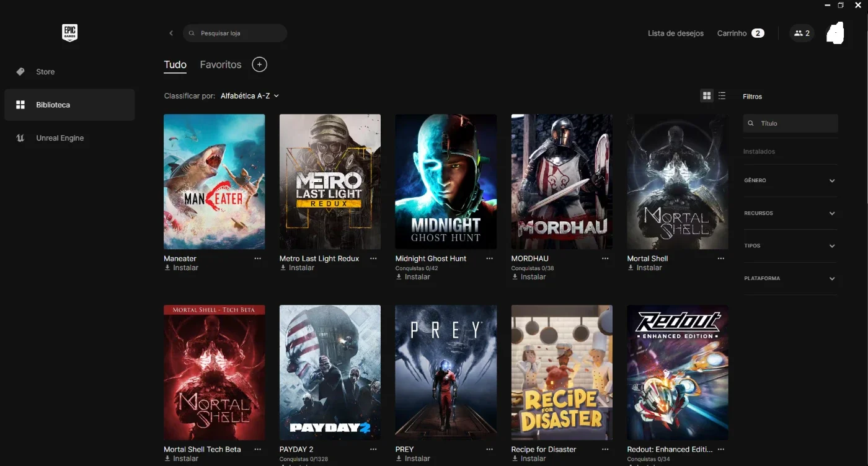This screenshot has width=868, height=466.
Task: Open more options for Metro Last Light Redux
Action: point(373,258)
